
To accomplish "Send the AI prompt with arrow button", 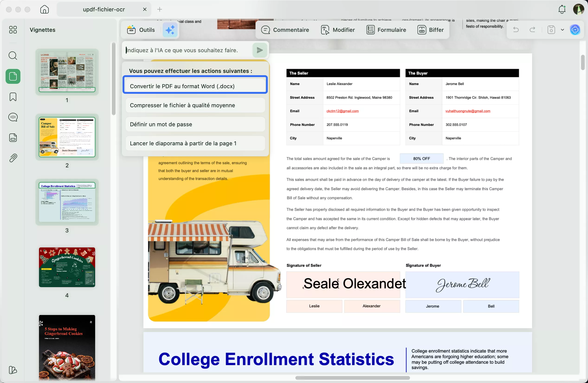I will click(x=260, y=50).
